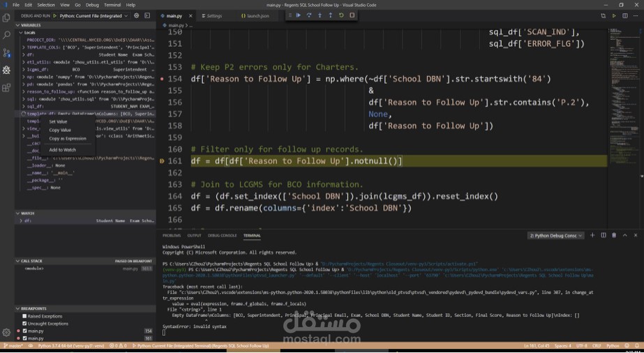Open the Python Debug Console terminal dropdown
Viewport: 644px width, 353px height.
(555, 236)
